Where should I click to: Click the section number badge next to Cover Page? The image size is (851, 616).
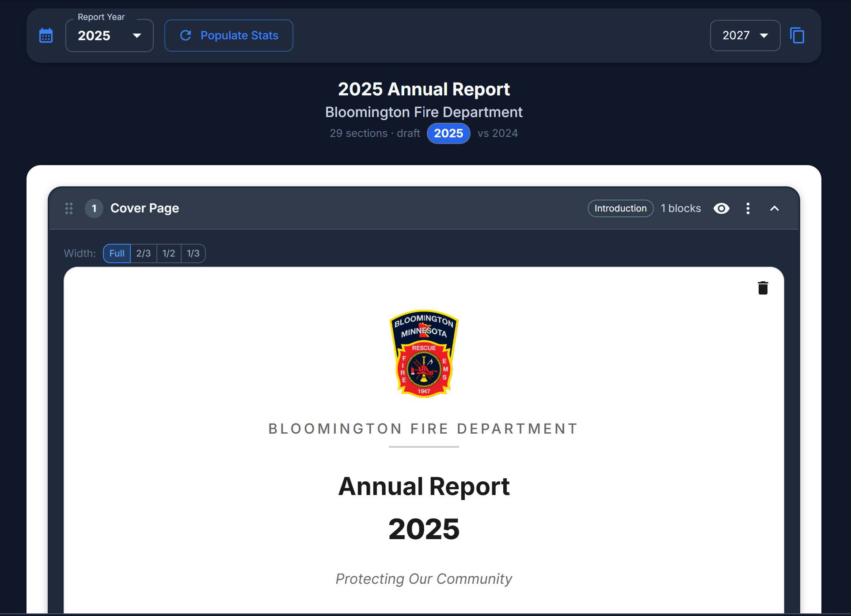click(x=94, y=208)
